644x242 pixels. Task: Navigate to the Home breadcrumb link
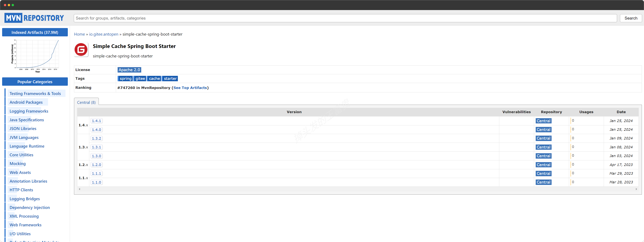click(79, 34)
